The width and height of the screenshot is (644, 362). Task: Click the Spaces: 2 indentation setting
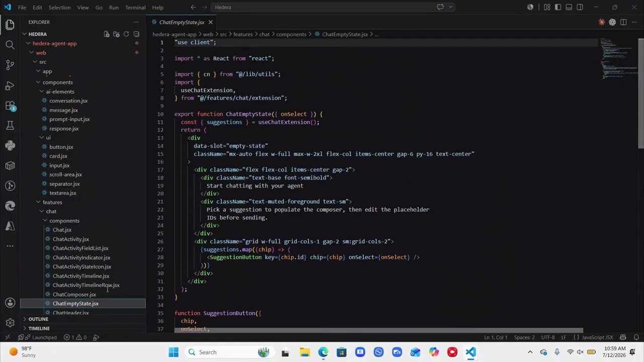pyautogui.click(x=524, y=337)
